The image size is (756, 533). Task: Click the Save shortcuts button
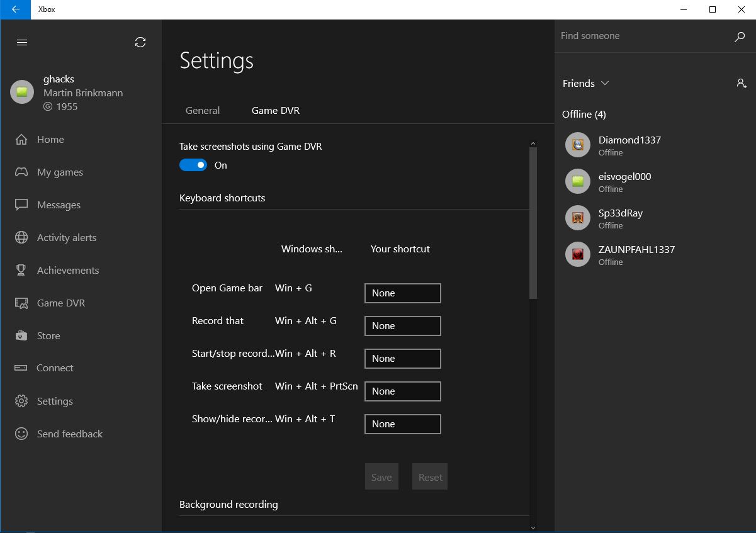click(381, 477)
